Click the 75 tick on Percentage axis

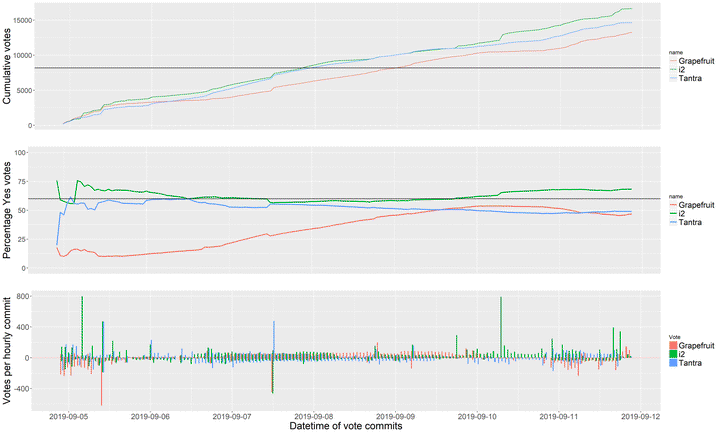click(24, 181)
